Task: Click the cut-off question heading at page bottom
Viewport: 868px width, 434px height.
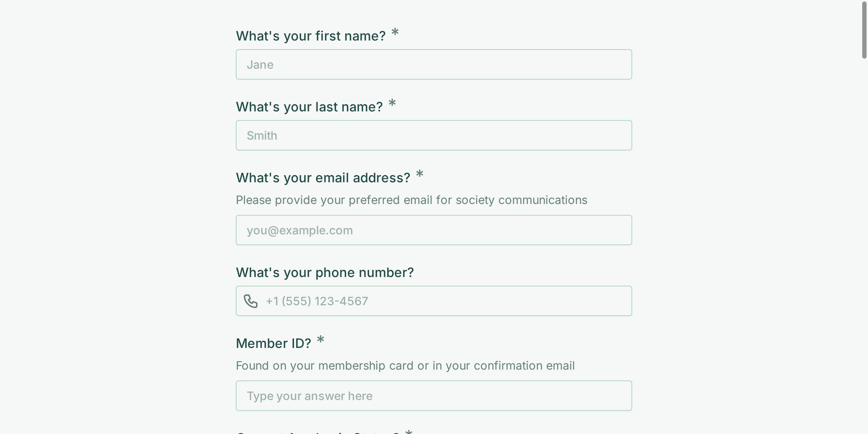Action: [x=318, y=432]
